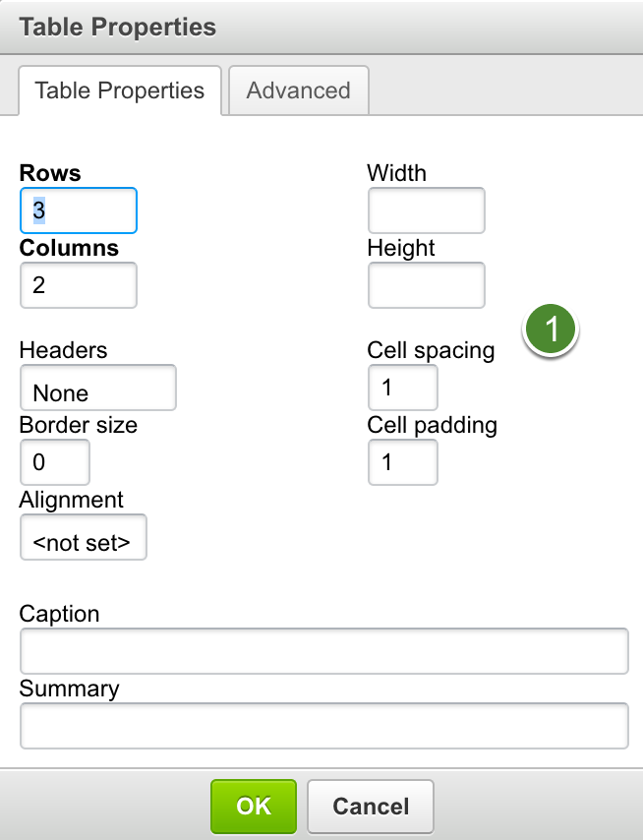
Task: Switch to the Advanced tab
Action: tap(298, 90)
